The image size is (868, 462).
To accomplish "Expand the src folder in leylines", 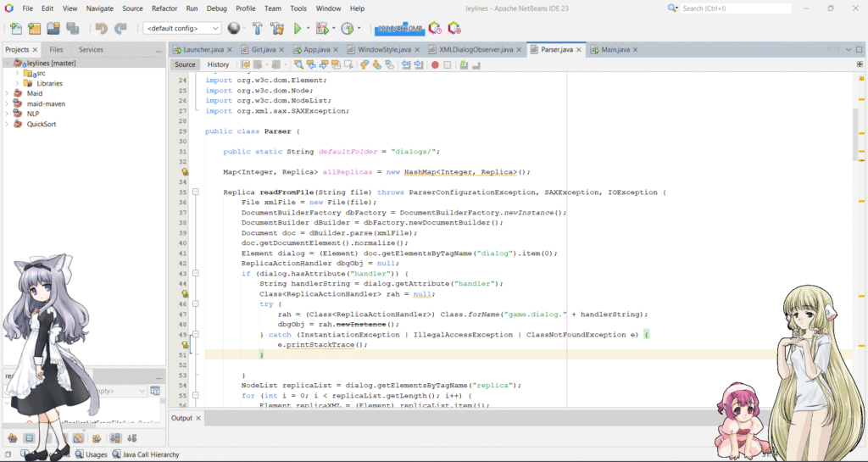I will (x=17, y=74).
